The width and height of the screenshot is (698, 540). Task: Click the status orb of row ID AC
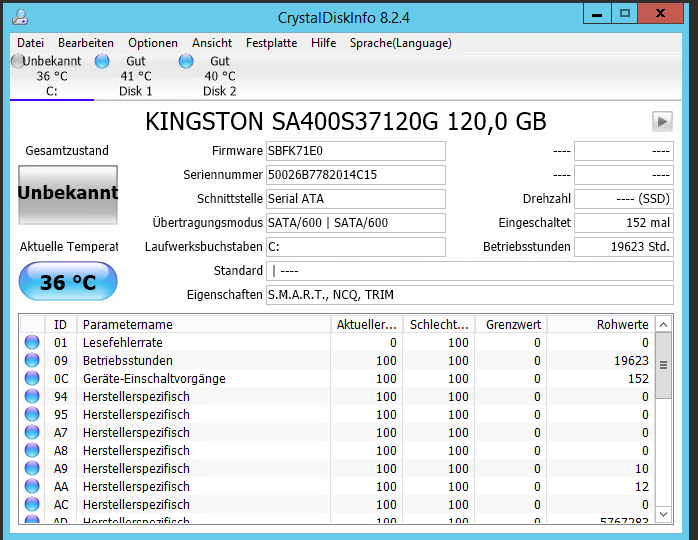point(32,504)
